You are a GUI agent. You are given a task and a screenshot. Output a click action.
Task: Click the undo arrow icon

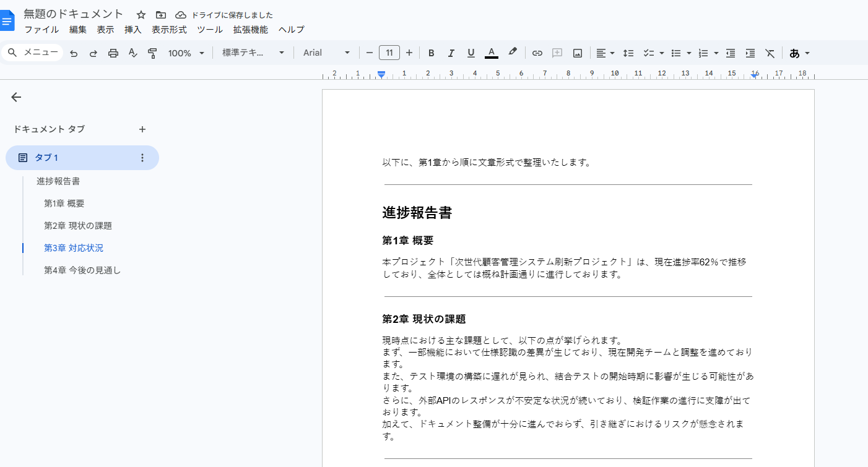click(x=74, y=53)
